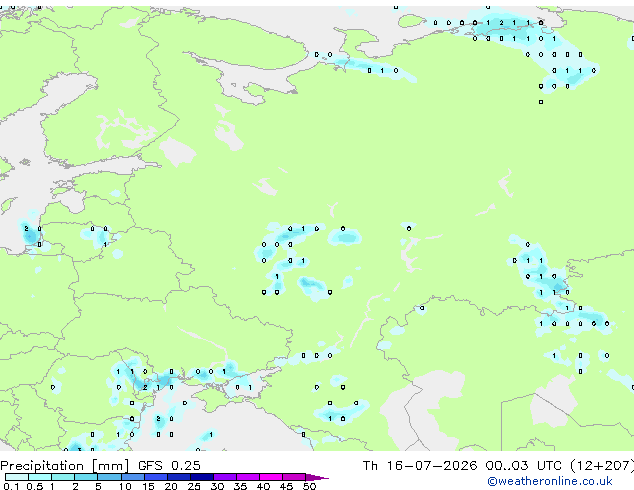Image resolution: width=634 pixels, height=490 pixels.
Task: Click the legend label '40'
Action: point(263,486)
